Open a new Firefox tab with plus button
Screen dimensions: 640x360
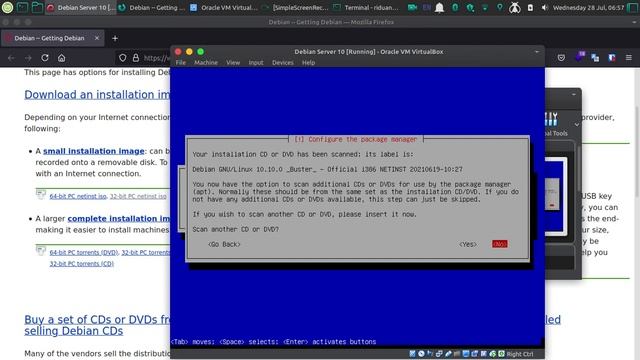pyautogui.click(x=115, y=38)
